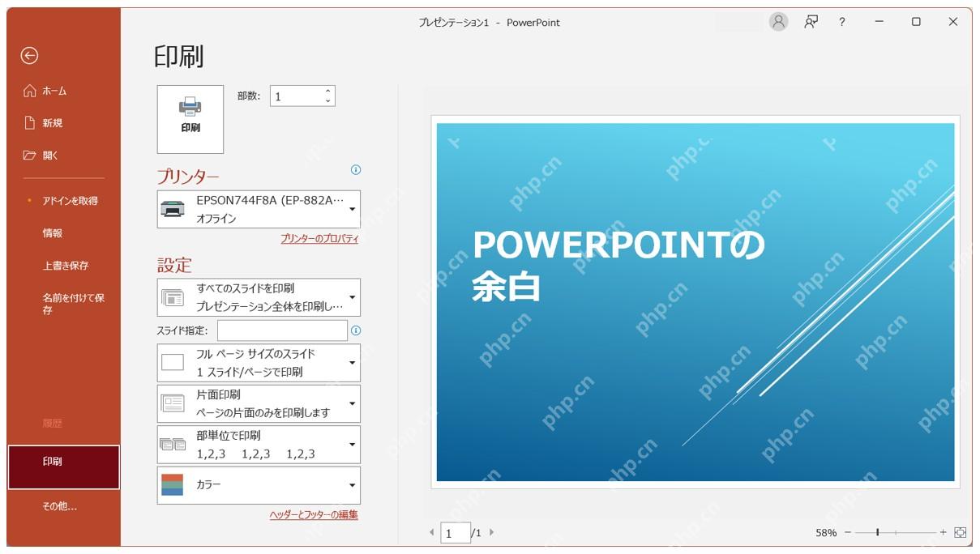Click the slide print preview thumbnail
980x554 pixels.
pyautogui.click(x=695, y=302)
